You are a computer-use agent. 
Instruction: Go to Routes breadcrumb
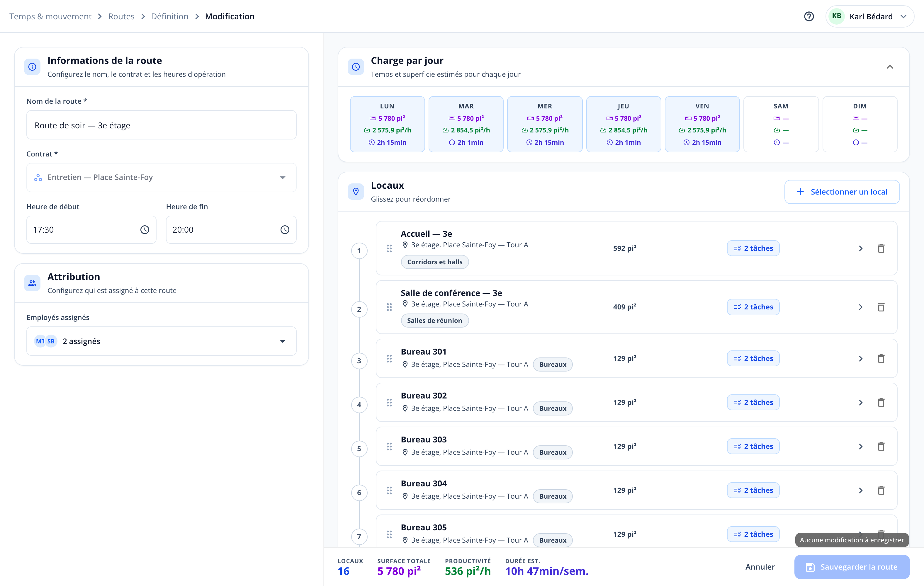121,16
